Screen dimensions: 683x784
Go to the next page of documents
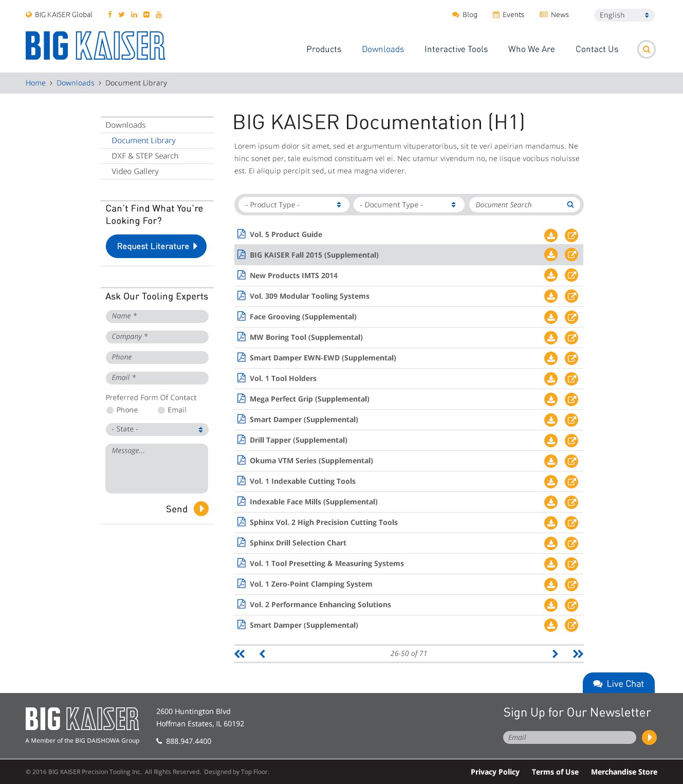coord(555,653)
